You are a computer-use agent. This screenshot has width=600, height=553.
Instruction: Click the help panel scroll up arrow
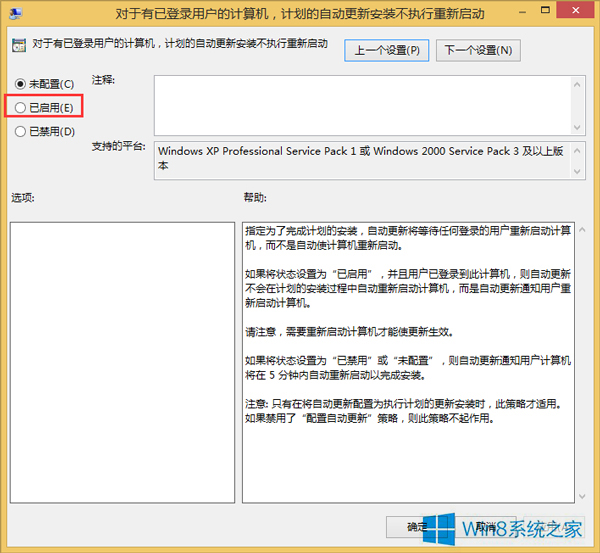pos(582,230)
